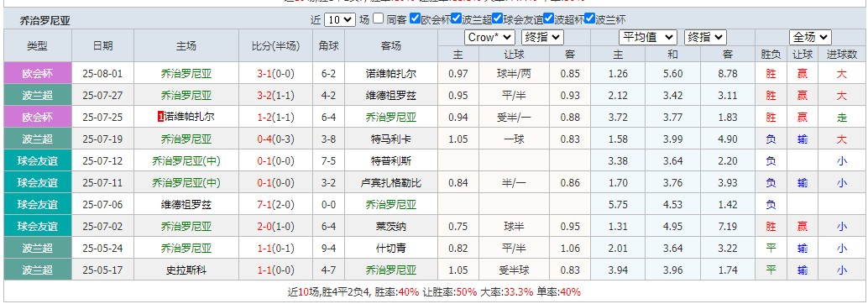This screenshot has height=304, width=868.
Task: Click the date 25-05-24
Action: point(103,248)
